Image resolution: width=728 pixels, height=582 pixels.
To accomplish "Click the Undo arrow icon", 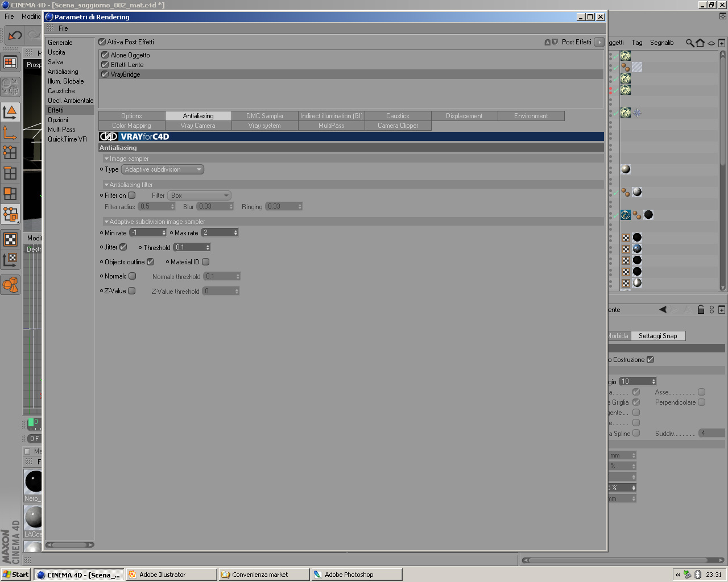I will point(15,35).
